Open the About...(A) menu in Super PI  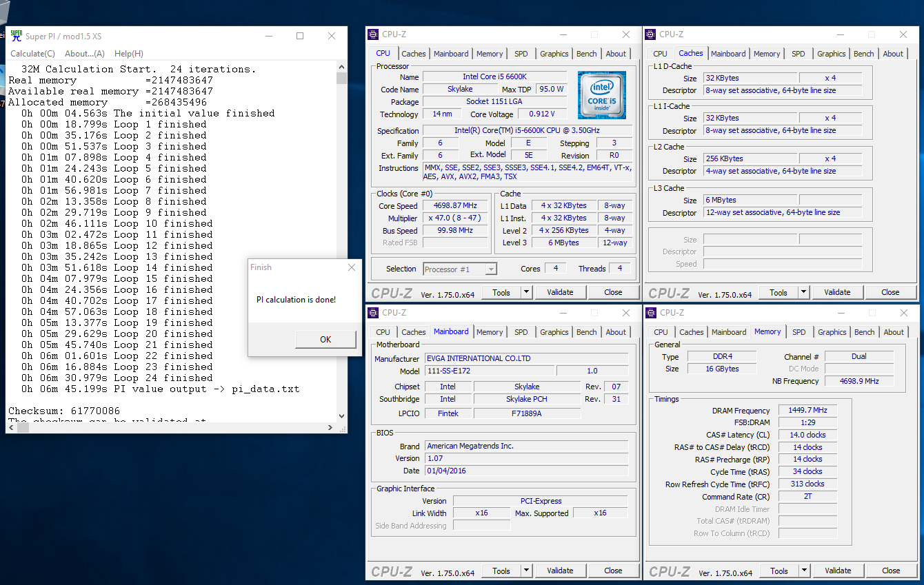click(x=85, y=54)
